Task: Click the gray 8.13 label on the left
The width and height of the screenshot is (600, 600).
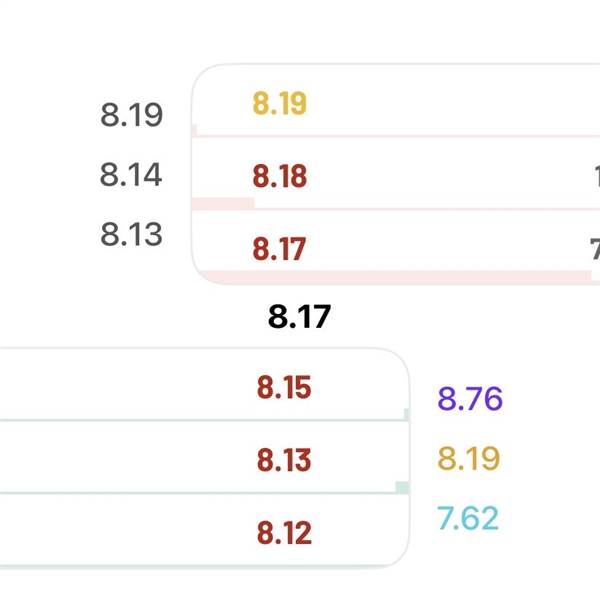Action: point(131,235)
